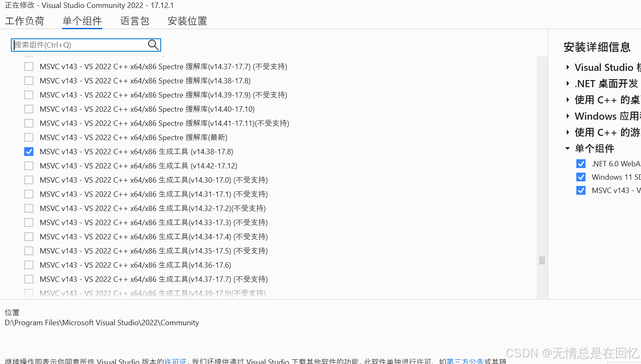Enable 生成工具 v14.30-17.0 checkbox
This screenshot has width=641, height=364.
(29, 180)
